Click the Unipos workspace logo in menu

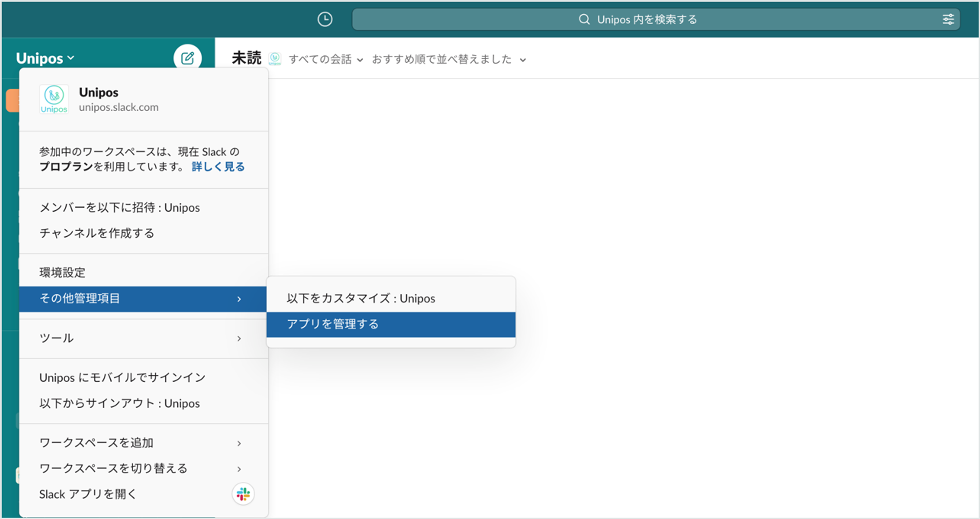click(x=54, y=99)
